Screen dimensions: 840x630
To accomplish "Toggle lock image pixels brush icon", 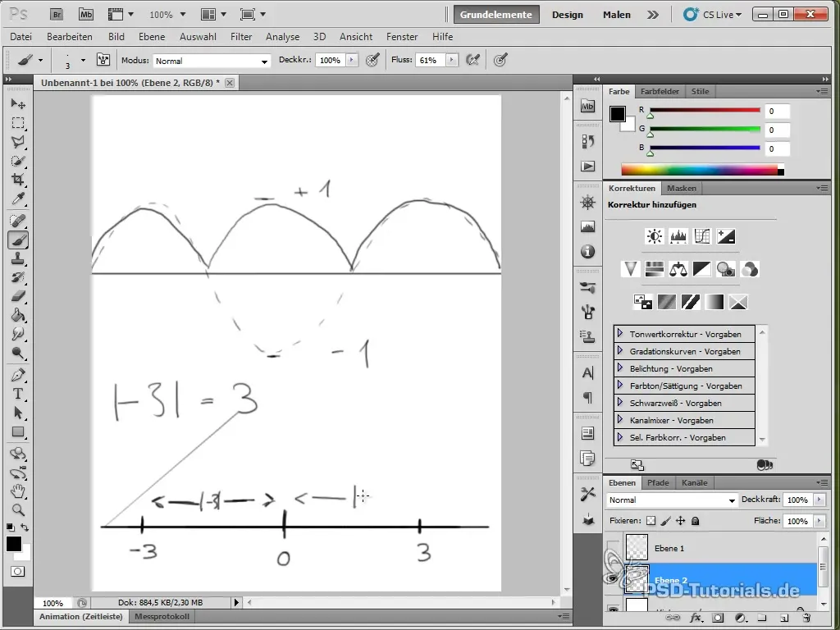I will [x=666, y=521].
